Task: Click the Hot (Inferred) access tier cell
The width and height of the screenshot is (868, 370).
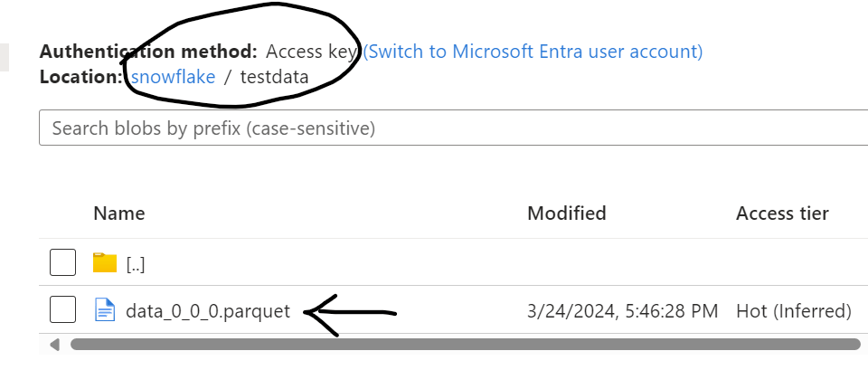Action: [794, 311]
